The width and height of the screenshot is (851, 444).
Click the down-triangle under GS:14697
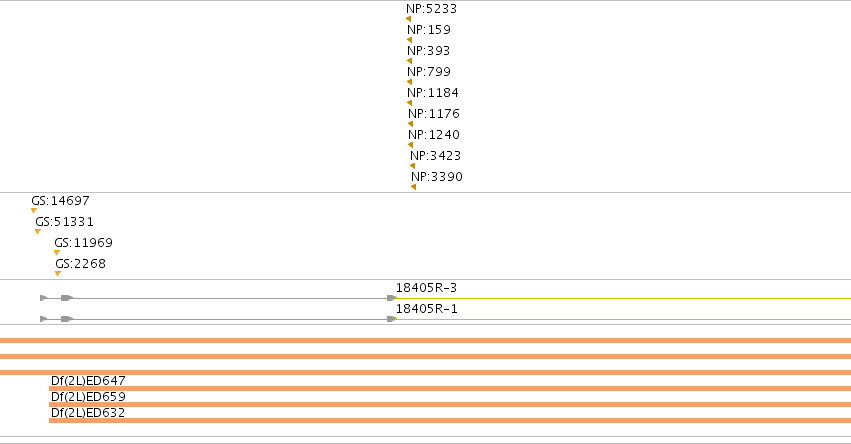tap(34, 211)
